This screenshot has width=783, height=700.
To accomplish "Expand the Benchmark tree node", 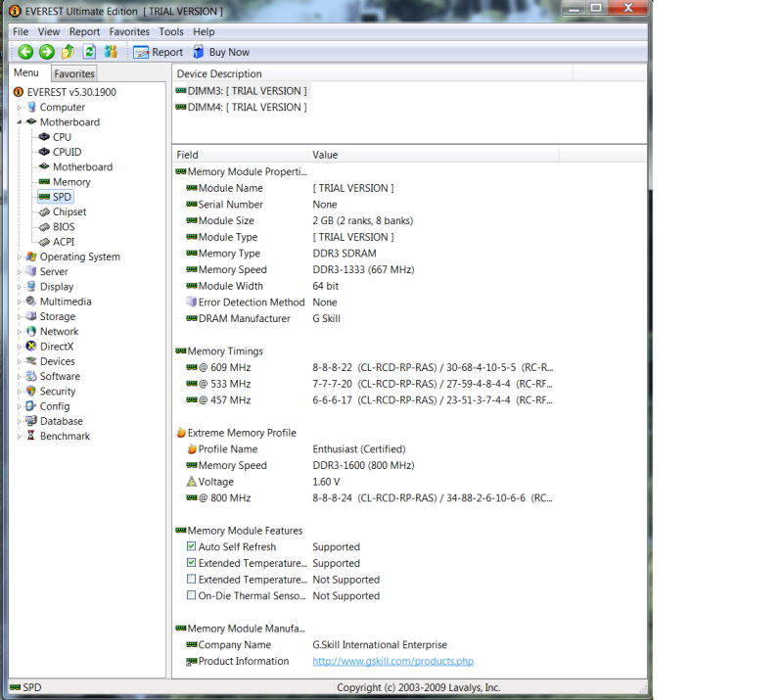I will click(20, 437).
